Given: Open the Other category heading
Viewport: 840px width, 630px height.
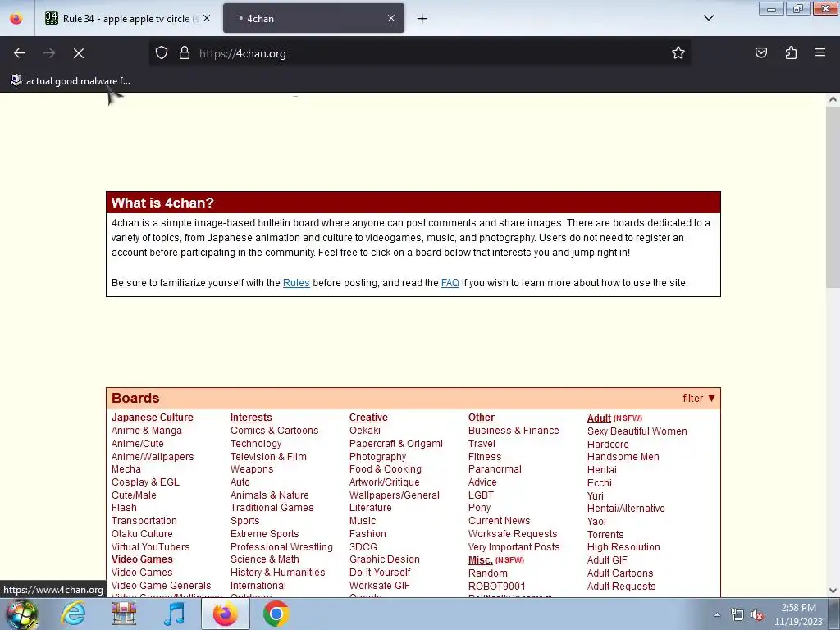Looking at the screenshot, I should (x=481, y=418).
